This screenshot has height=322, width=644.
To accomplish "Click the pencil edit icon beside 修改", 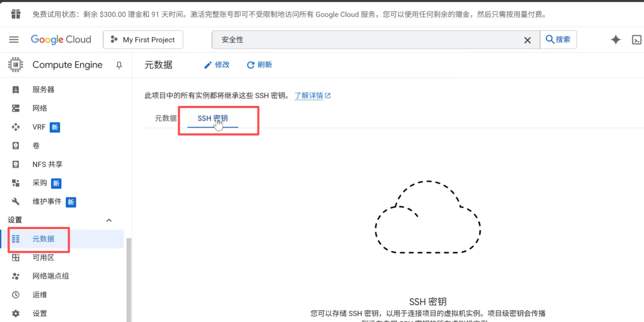I will coord(208,65).
